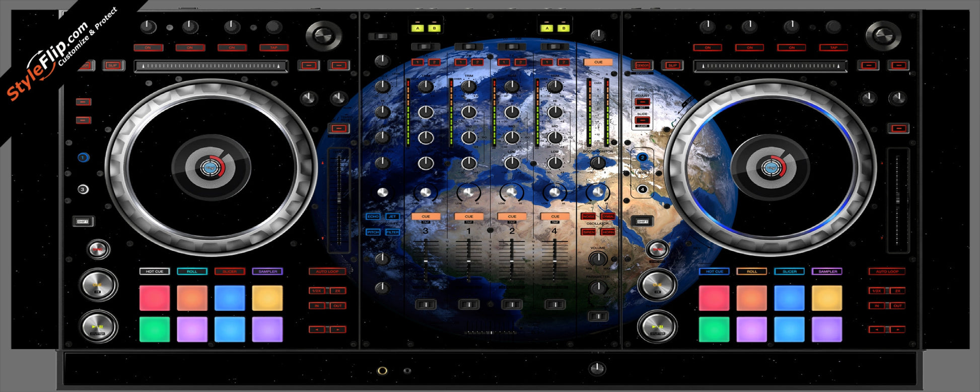
Task: Select left deck HOT CUE pad mode
Action: [155, 272]
